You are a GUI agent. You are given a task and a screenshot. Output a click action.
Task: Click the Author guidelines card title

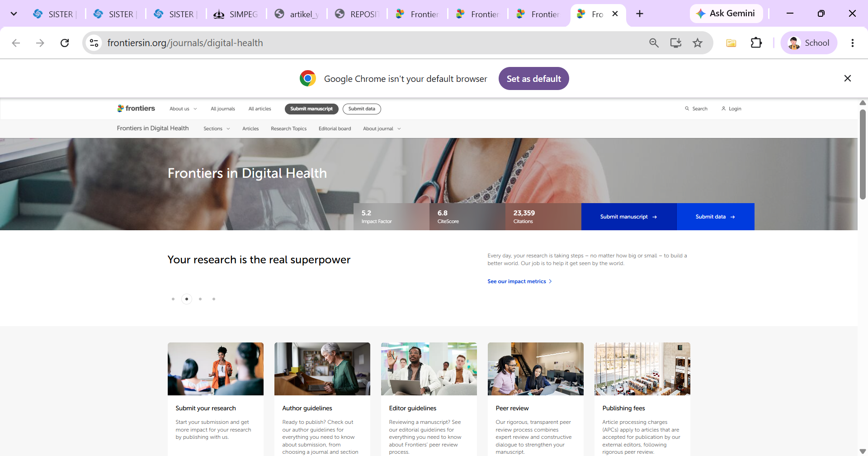[x=307, y=408]
